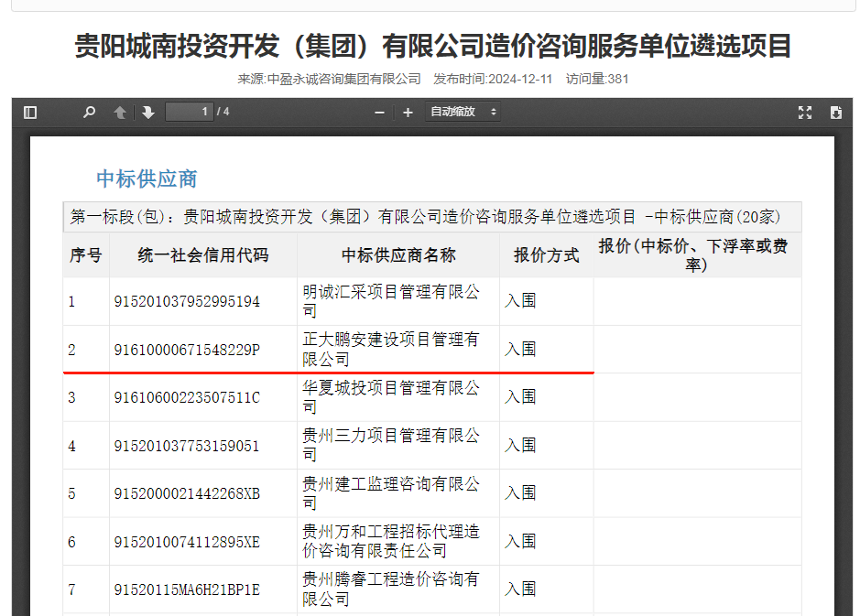This screenshot has width=860, height=616.
Task: Go to previous page with up arrow
Action: point(120,113)
